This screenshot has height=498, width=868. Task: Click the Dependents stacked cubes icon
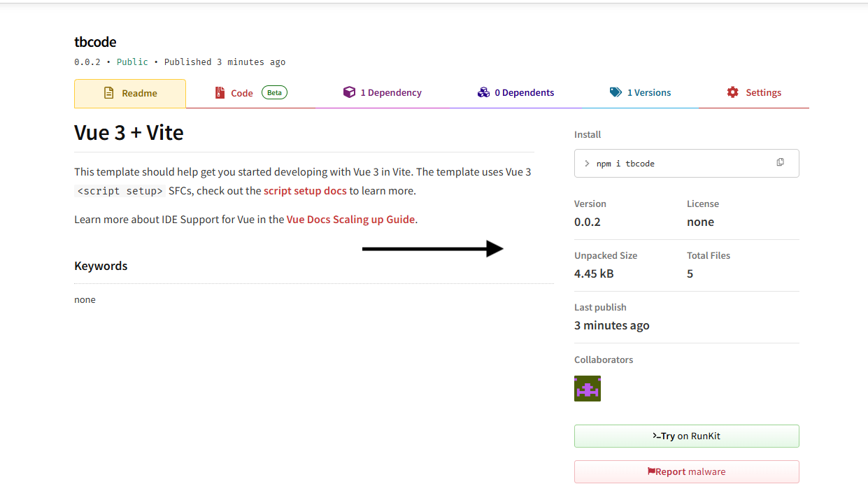click(x=483, y=92)
